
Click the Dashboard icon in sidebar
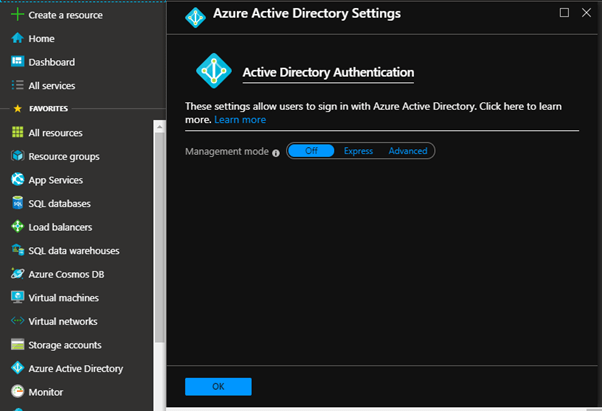click(17, 61)
